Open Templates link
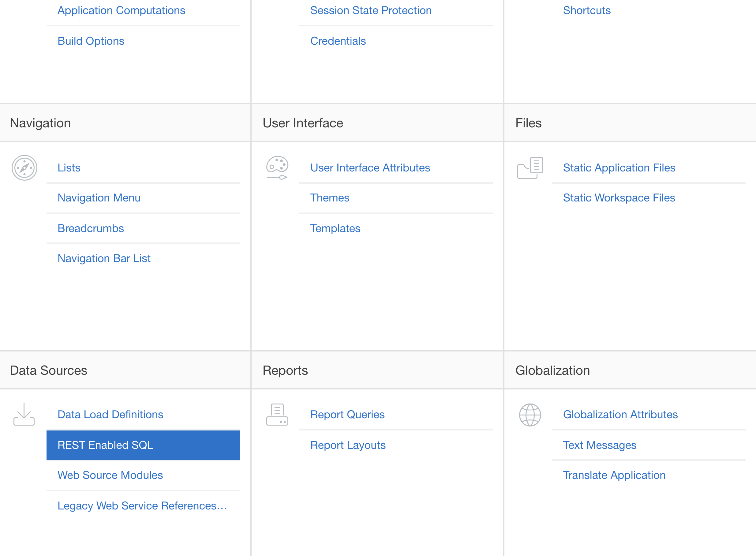This screenshot has height=556, width=756. coord(335,228)
